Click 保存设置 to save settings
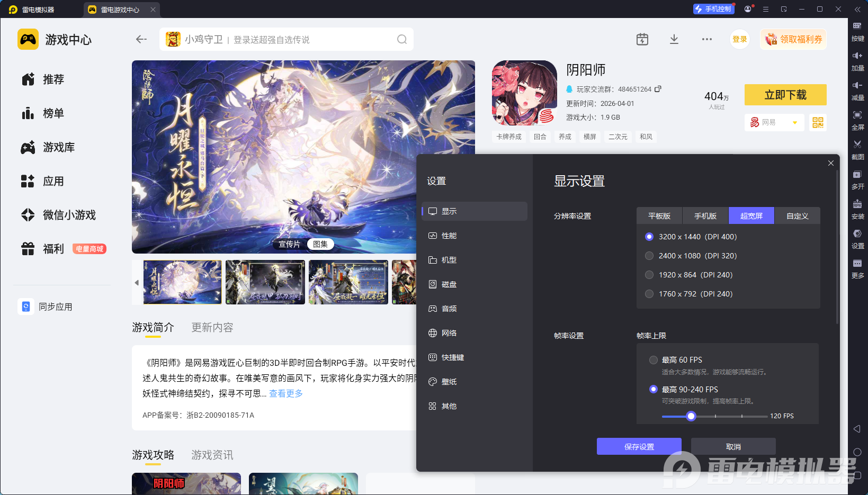The width and height of the screenshot is (868, 495). [639, 446]
